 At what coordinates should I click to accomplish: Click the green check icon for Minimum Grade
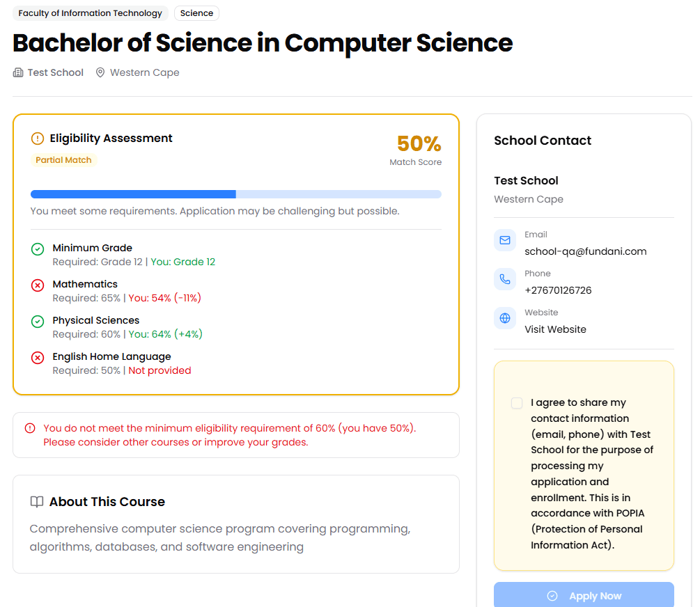pos(38,249)
